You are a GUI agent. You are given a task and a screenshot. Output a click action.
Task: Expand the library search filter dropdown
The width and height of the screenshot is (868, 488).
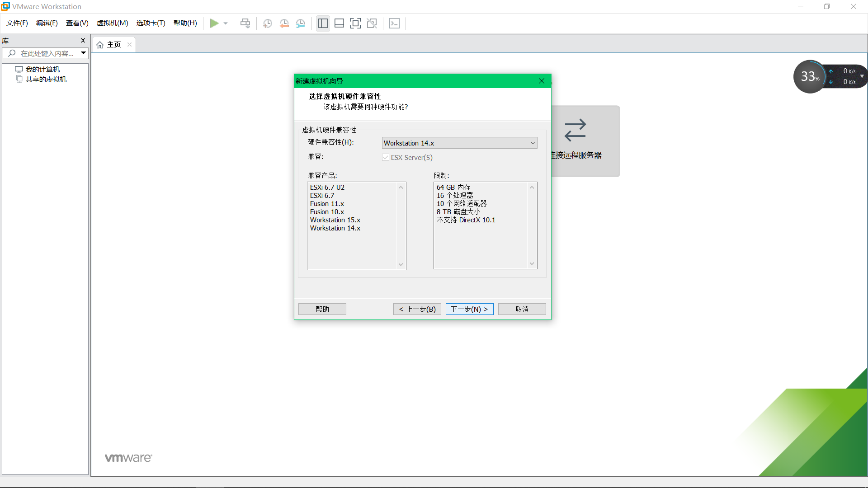[x=84, y=53]
